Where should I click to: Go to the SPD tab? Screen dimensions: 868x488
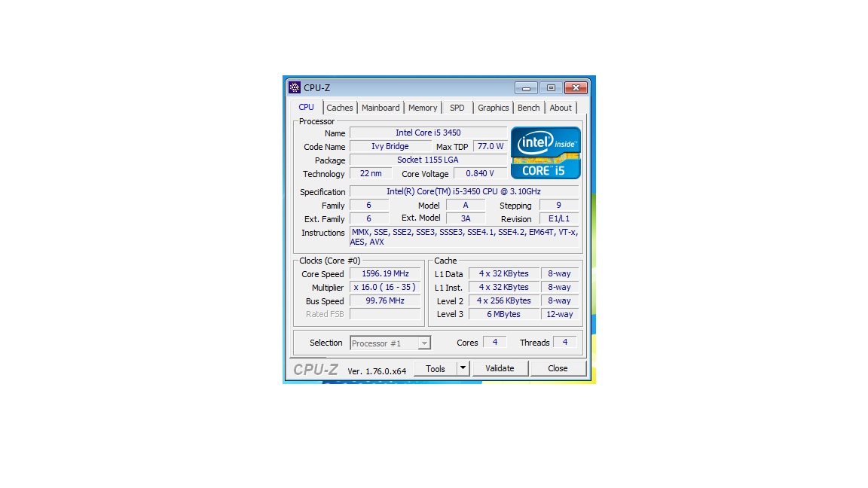coord(457,108)
